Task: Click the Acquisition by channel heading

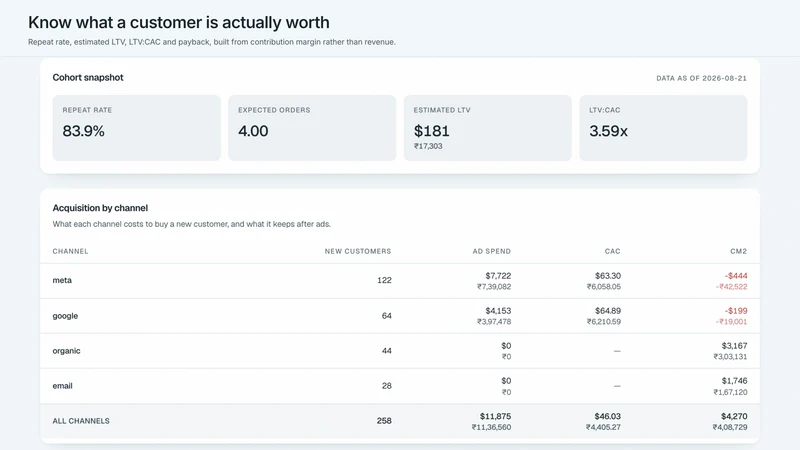Action: (x=100, y=208)
